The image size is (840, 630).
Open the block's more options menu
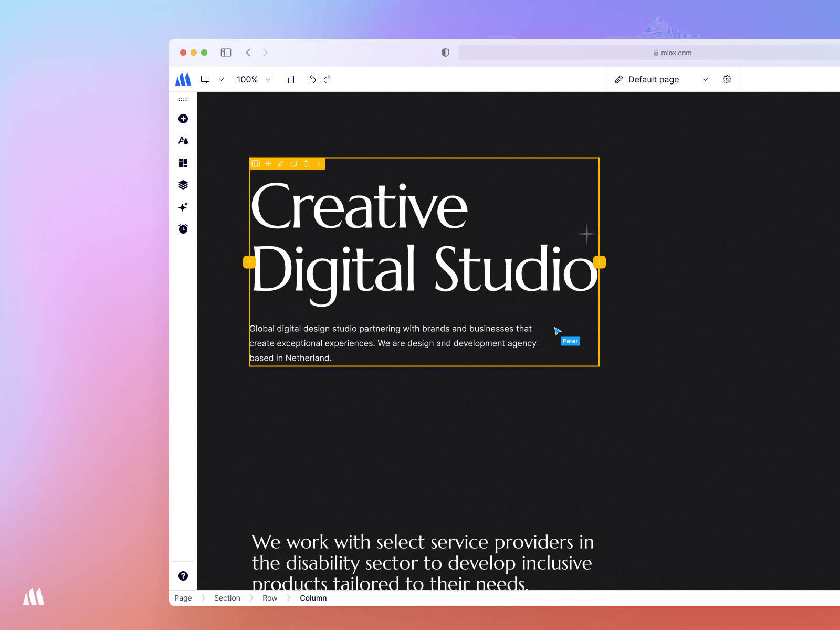pyautogui.click(x=319, y=164)
